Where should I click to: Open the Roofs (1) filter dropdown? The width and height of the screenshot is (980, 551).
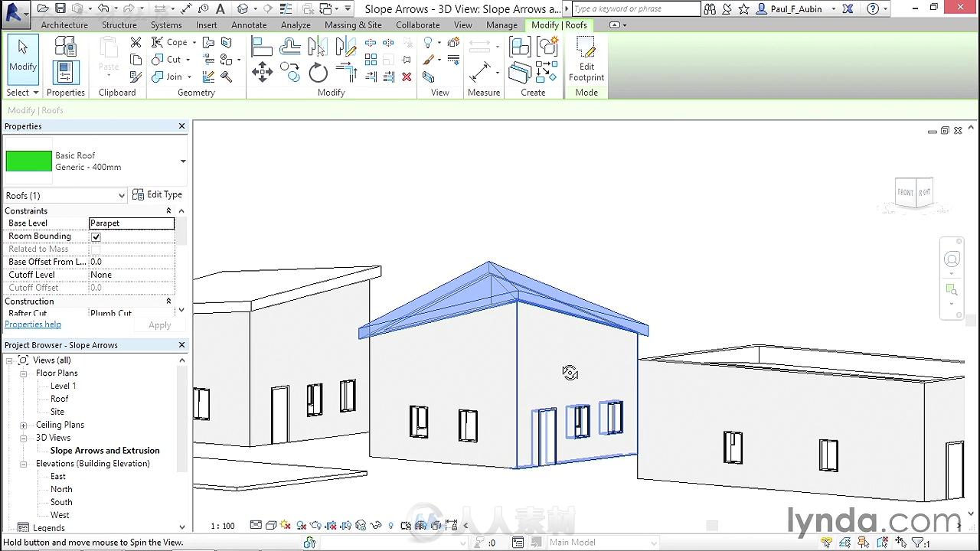click(x=121, y=196)
